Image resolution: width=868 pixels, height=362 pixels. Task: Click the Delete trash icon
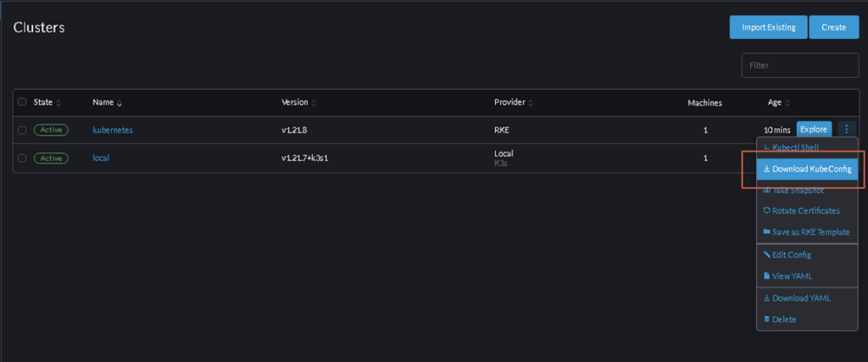(x=766, y=320)
